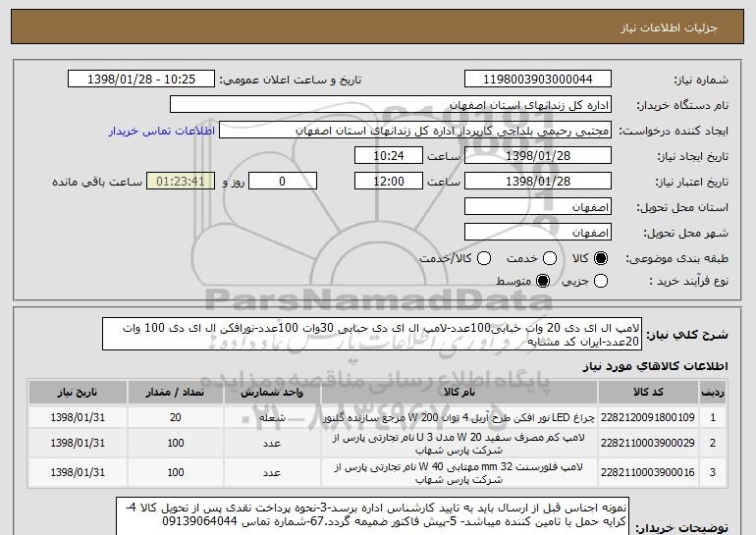This screenshot has width=756, height=535.
Task: Click the validity time field 12:00
Action: tap(389, 182)
